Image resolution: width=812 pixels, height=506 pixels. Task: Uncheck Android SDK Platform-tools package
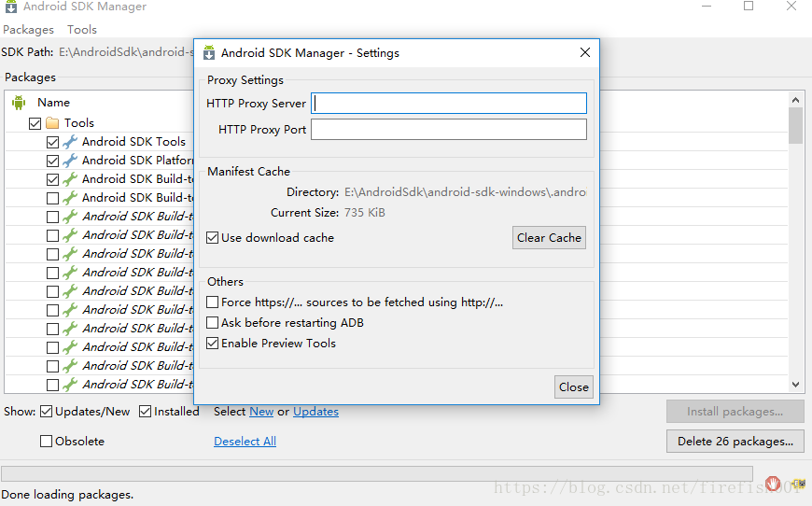pyautogui.click(x=52, y=161)
